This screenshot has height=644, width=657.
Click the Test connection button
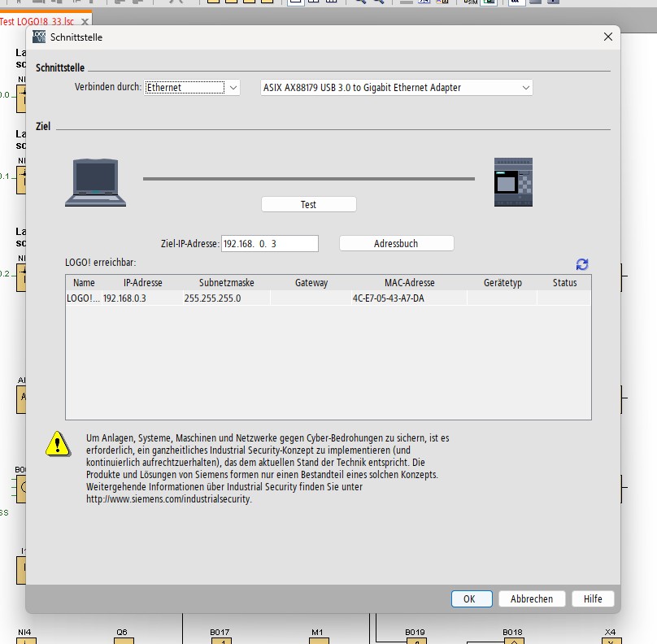(309, 204)
